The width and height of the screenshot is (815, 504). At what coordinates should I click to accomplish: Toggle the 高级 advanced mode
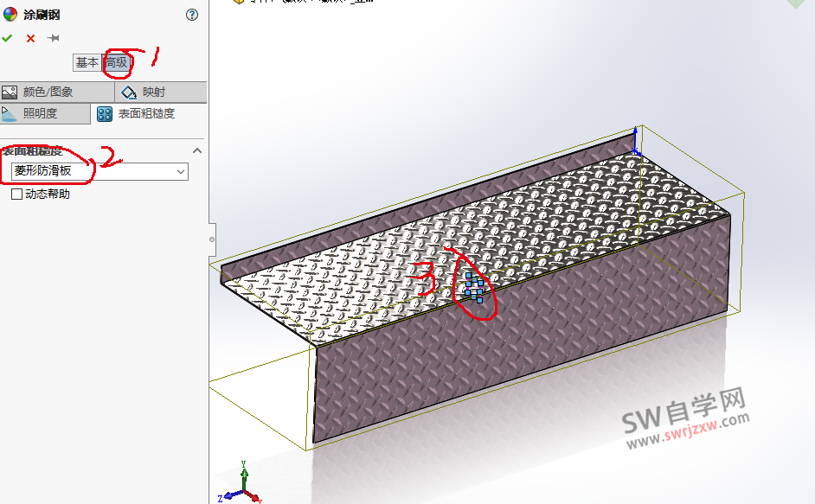coord(117,62)
